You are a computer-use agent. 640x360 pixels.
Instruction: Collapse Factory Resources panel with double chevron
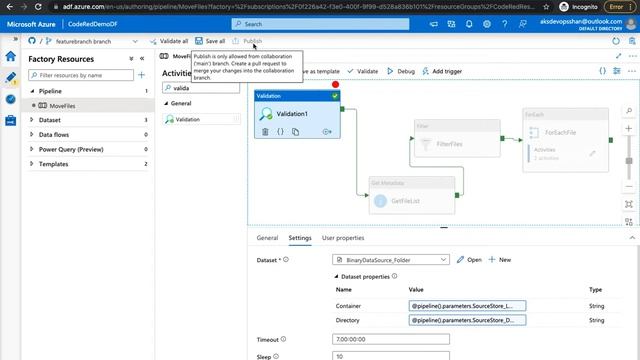pos(142,59)
